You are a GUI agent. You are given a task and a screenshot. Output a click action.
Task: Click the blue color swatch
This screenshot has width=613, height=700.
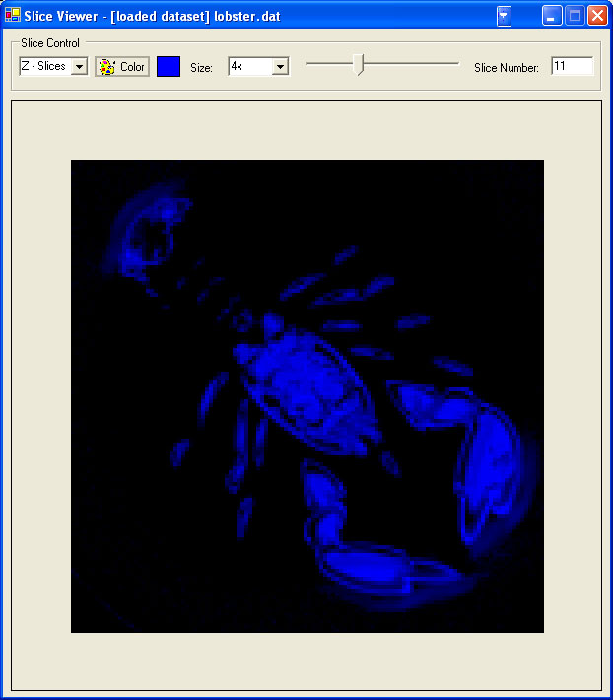pyautogui.click(x=169, y=67)
